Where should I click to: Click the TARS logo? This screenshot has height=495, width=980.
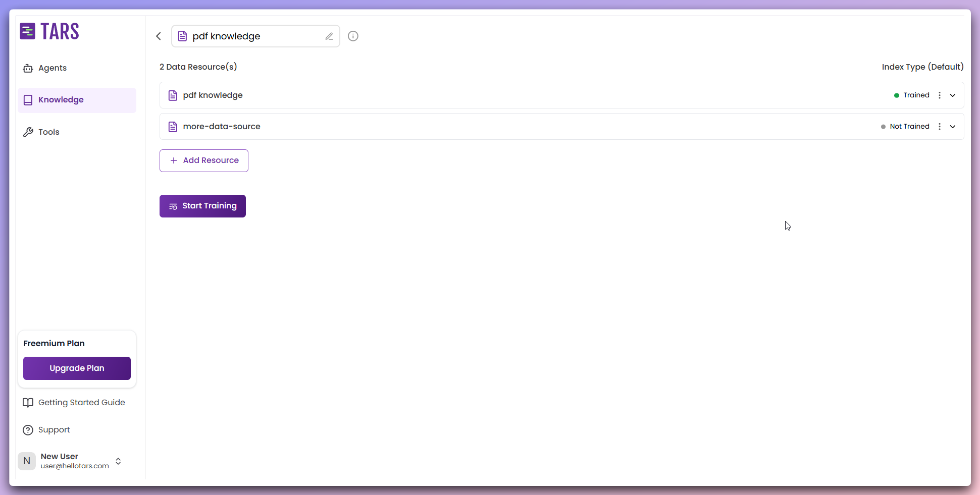click(49, 31)
